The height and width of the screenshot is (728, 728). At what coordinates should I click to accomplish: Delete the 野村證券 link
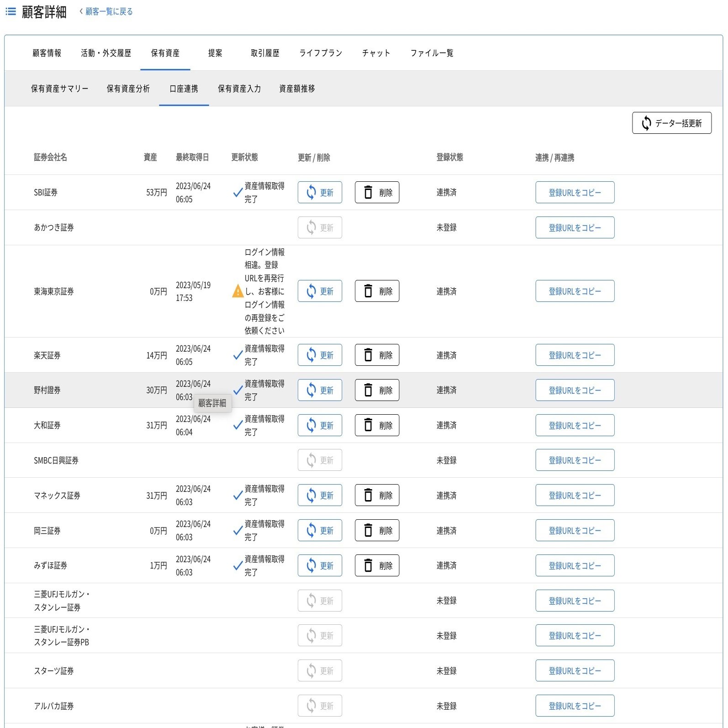377,390
